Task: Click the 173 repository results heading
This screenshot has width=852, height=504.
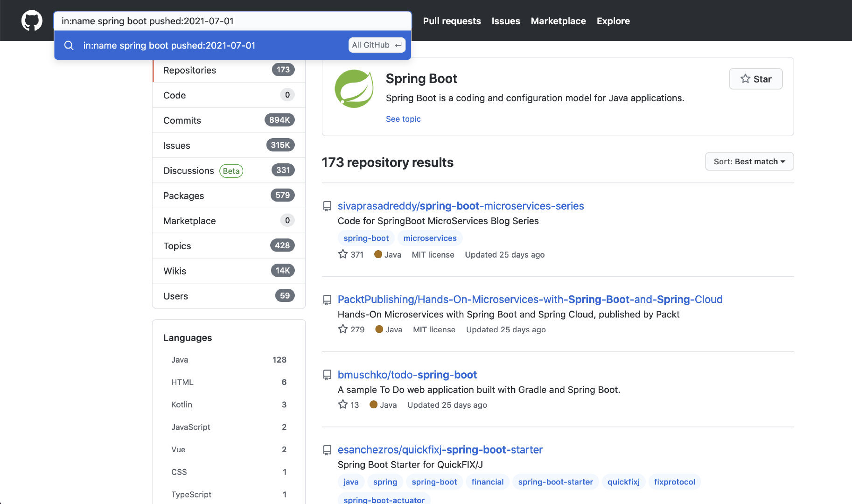Action: click(x=387, y=162)
